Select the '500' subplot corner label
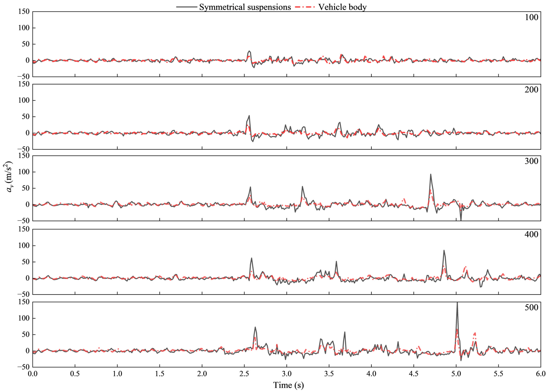Image resolution: width=548 pixels, height=392 pixels. (531, 307)
